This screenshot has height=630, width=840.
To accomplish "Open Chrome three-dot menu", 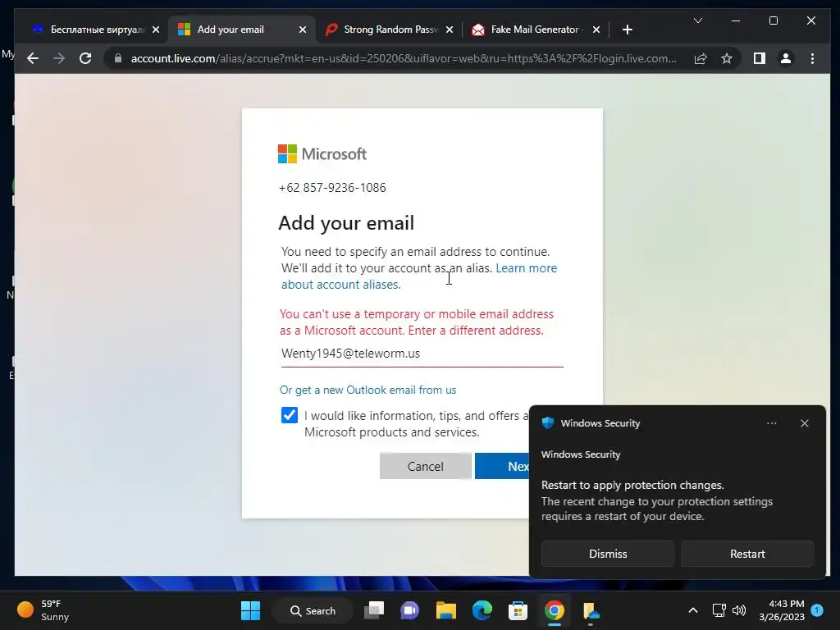I will (x=813, y=58).
